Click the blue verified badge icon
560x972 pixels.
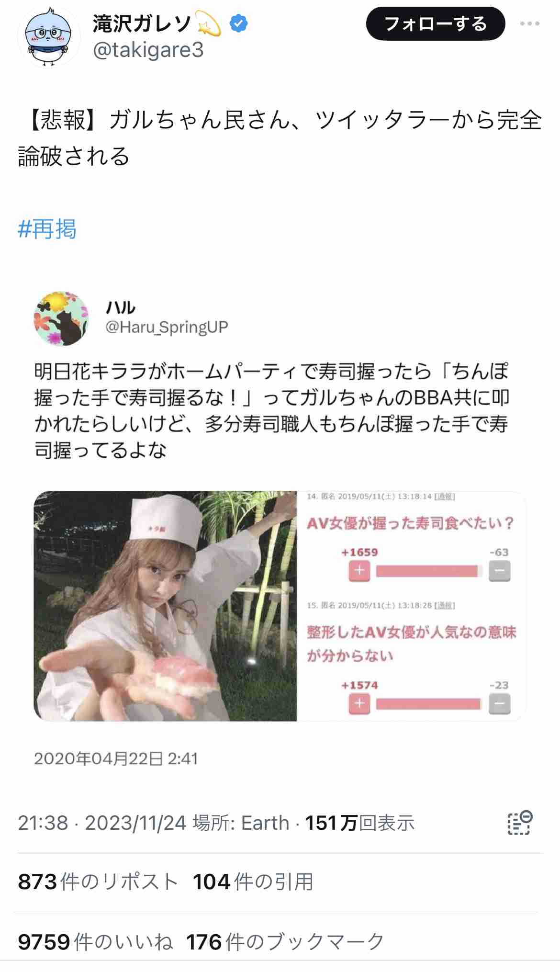[x=238, y=23]
